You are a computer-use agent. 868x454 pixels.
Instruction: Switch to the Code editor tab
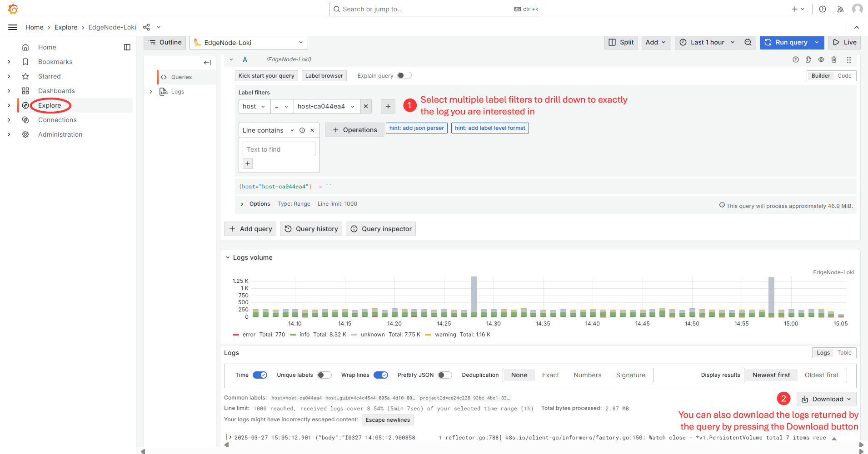point(844,76)
